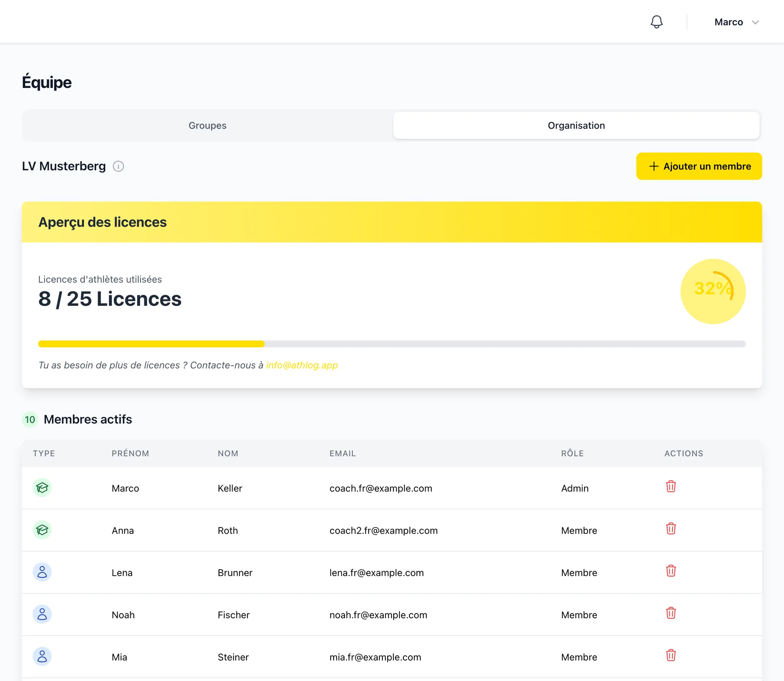Click email coach.fr@example.com

(x=381, y=488)
